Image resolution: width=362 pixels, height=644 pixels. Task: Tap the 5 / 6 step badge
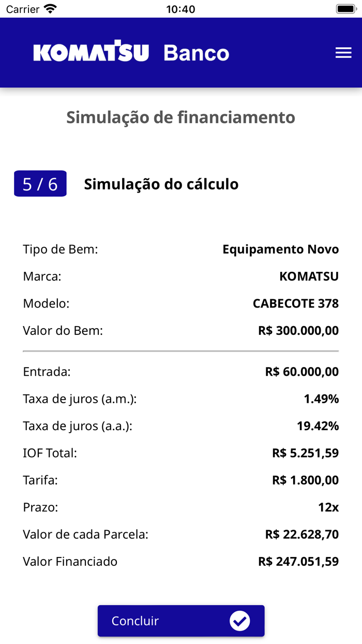[40, 184]
